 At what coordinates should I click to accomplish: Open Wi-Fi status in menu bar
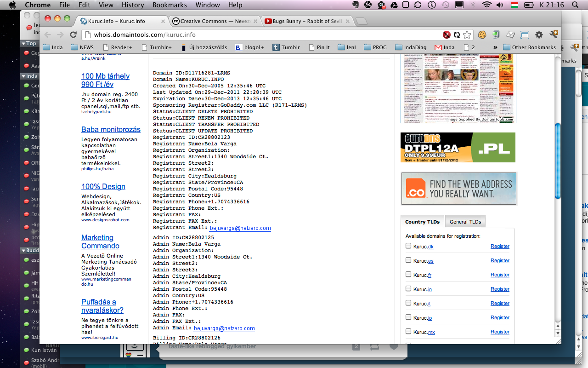pos(486,5)
